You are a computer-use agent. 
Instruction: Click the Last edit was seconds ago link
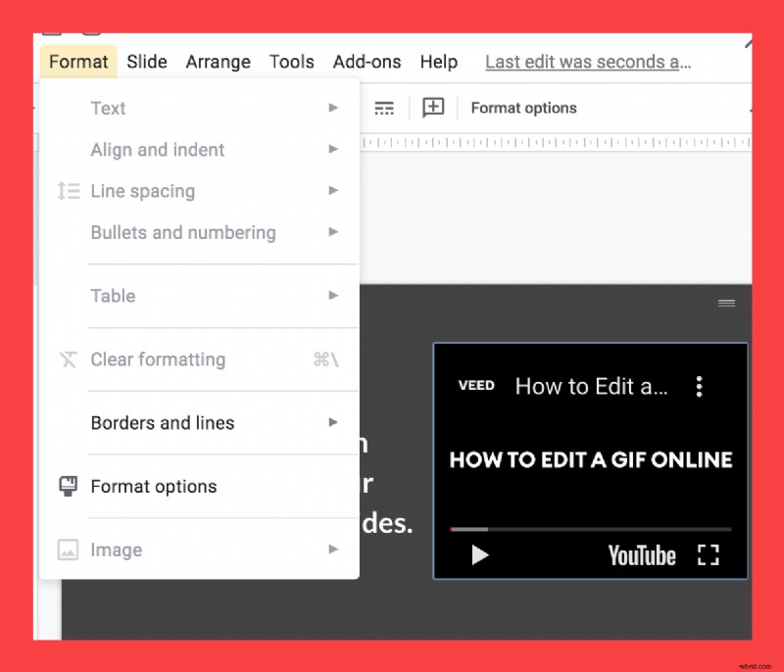pyautogui.click(x=587, y=61)
